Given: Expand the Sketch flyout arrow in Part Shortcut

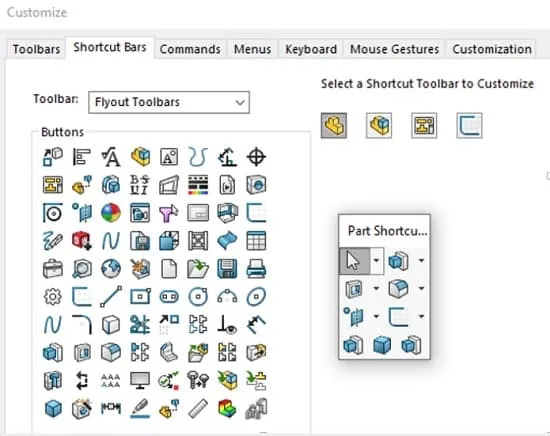Looking at the screenshot, I should [x=421, y=316].
